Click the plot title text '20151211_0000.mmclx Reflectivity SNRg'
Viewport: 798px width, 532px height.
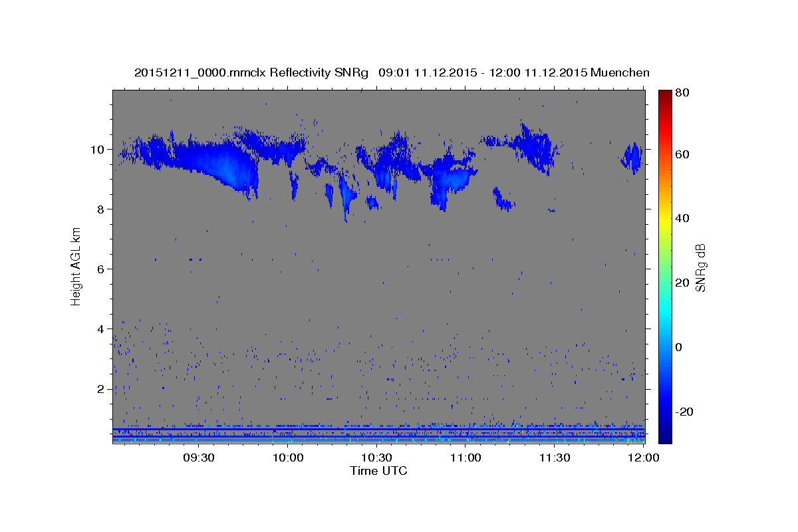(251, 72)
